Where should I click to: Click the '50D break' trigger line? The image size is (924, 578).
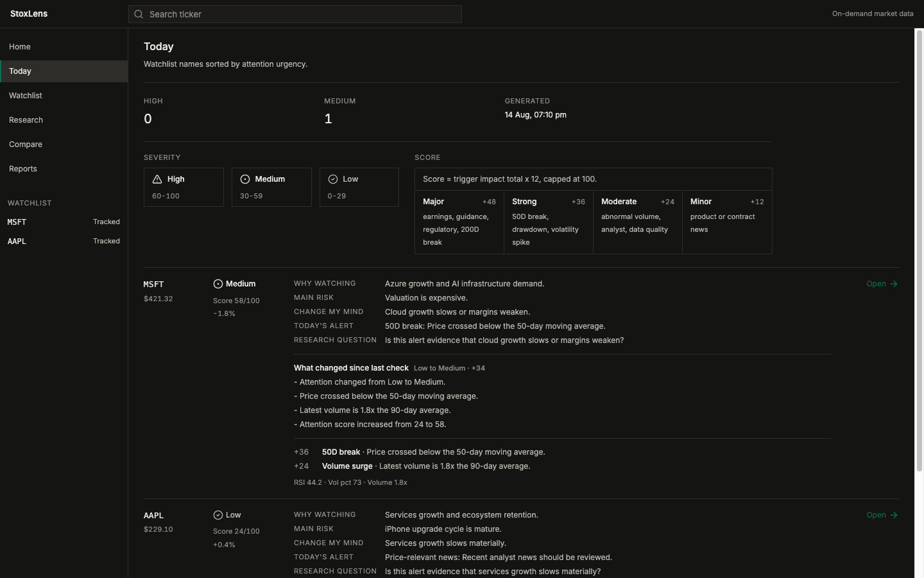coord(420,452)
